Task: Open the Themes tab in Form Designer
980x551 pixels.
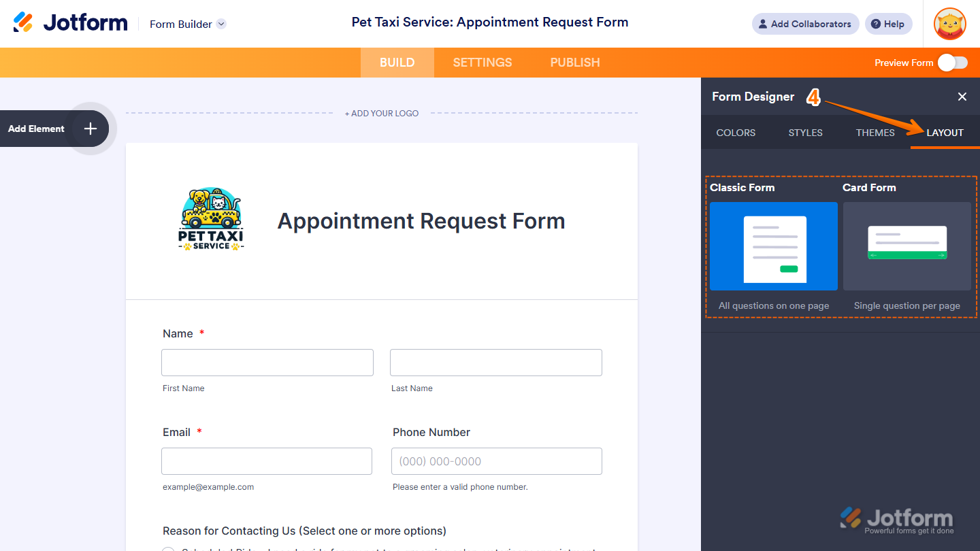Action: [875, 133]
